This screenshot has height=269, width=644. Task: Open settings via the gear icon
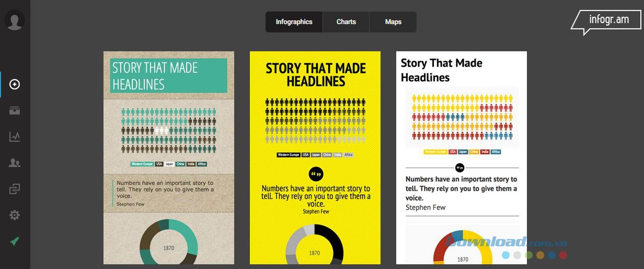pyautogui.click(x=15, y=215)
